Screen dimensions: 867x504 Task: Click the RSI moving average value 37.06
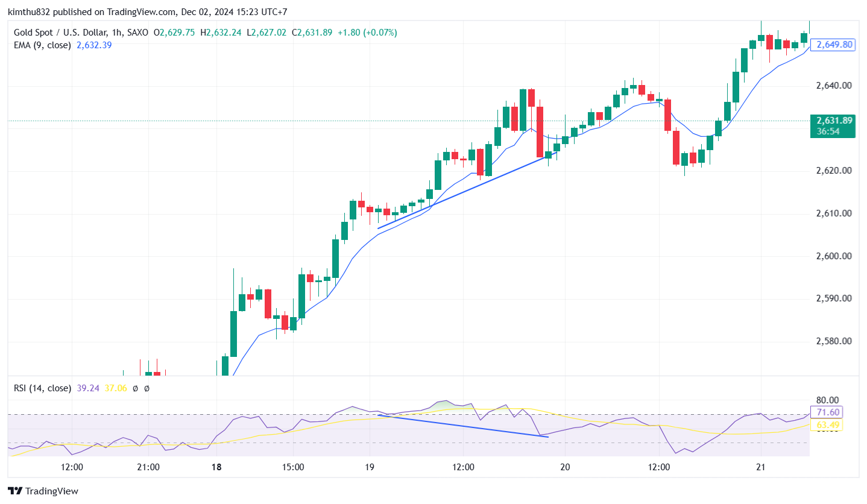coord(116,388)
